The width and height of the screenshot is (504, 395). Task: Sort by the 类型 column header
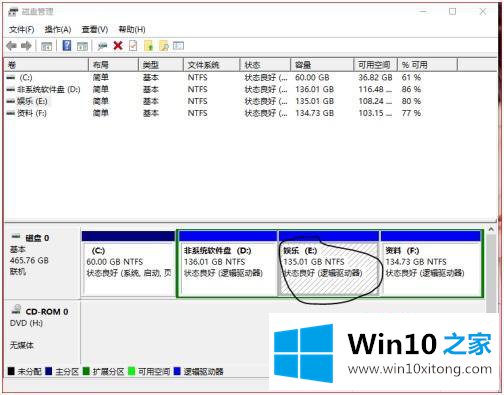pos(161,65)
